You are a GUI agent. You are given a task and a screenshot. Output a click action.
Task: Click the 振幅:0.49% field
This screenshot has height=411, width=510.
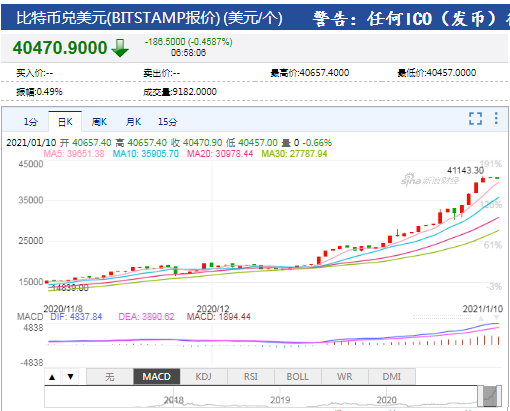pyautogui.click(x=39, y=92)
